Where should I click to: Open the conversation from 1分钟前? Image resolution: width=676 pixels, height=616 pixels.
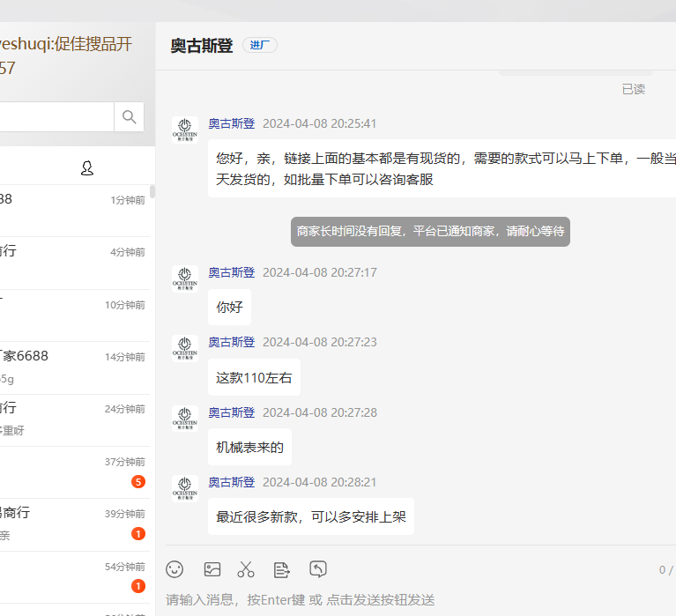(x=75, y=210)
